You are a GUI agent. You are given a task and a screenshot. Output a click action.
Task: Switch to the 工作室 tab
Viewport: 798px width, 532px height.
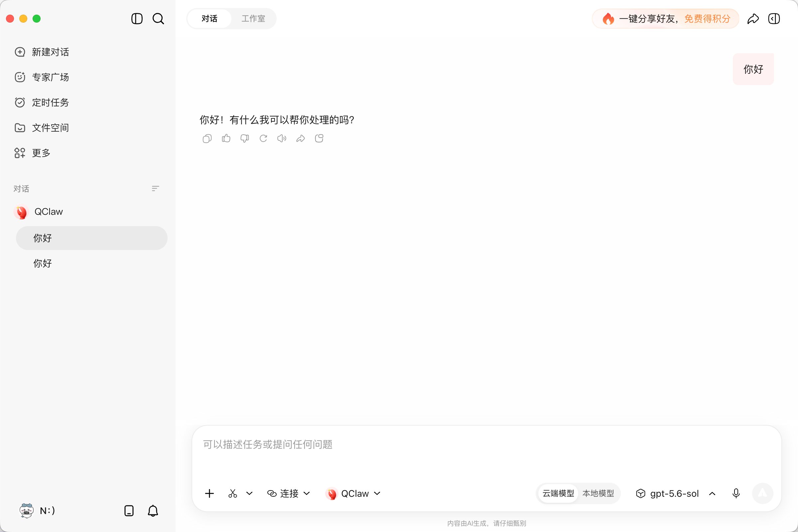253,19
